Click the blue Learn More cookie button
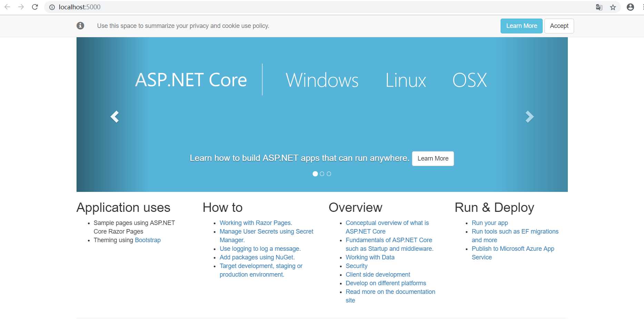This screenshot has height=319, width=644. [521, 26]
